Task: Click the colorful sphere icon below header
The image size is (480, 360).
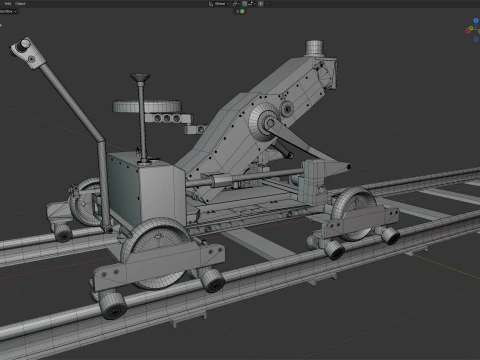Action: [x=242, y=11]
